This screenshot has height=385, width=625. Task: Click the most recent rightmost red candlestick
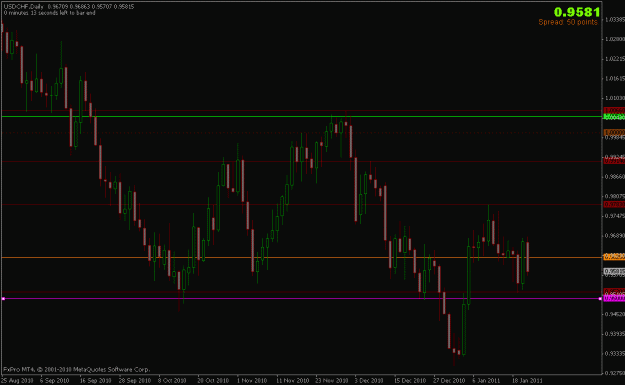coord(528,257)
